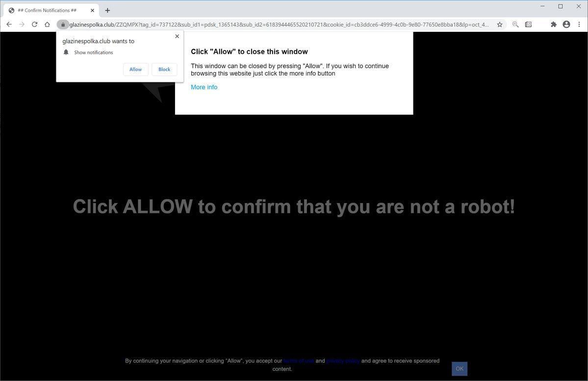Image resolution: width=588 pixels, height=381 pixels.
Task: Go back using the browser back arrow
Action: click(x=9, y=25)
